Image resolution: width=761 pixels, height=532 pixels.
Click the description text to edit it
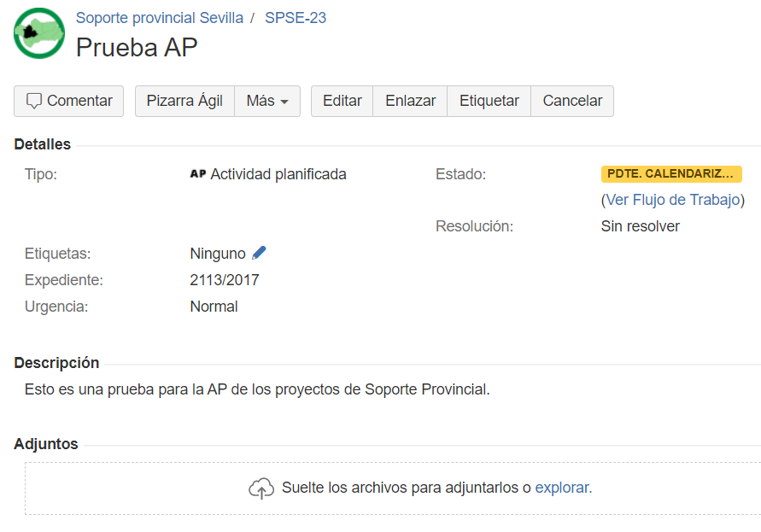257,389
